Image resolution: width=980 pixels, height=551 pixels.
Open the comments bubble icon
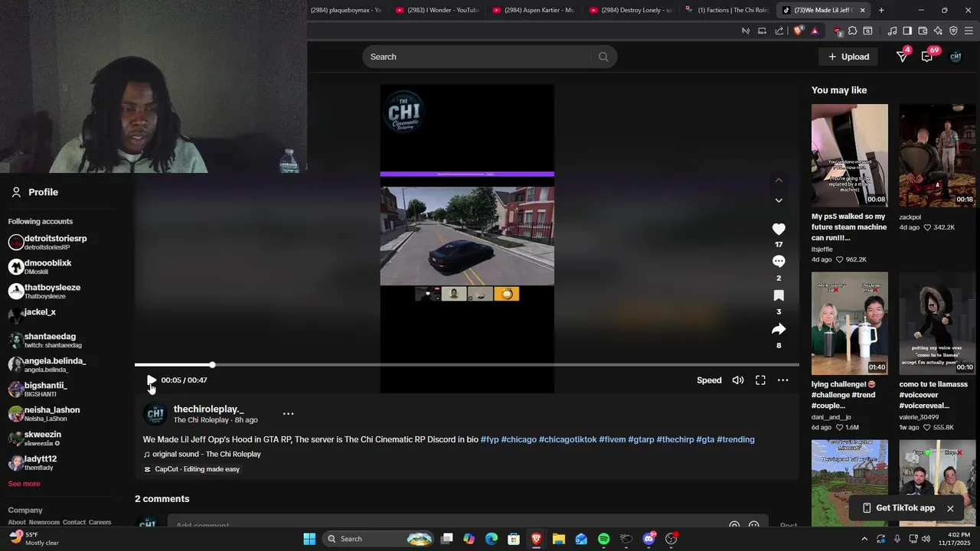(779, 262)
